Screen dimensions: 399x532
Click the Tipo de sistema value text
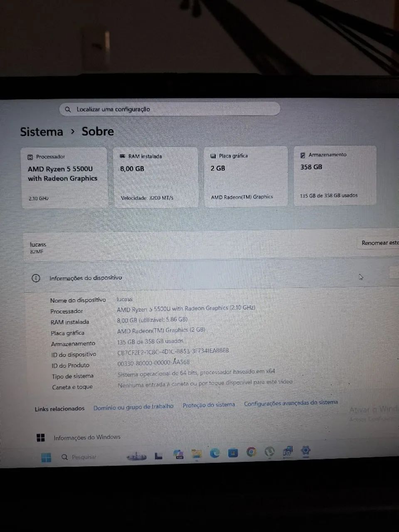click(x=196, y=372)
